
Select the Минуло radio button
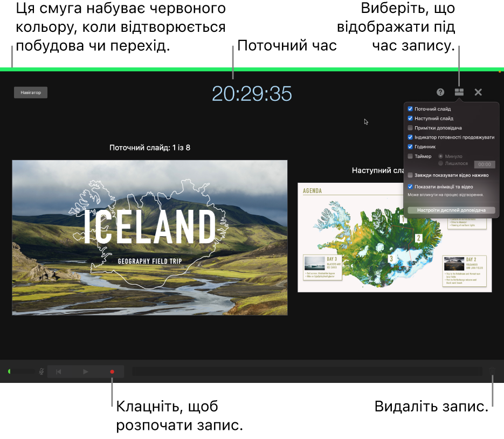pos(441,156)
